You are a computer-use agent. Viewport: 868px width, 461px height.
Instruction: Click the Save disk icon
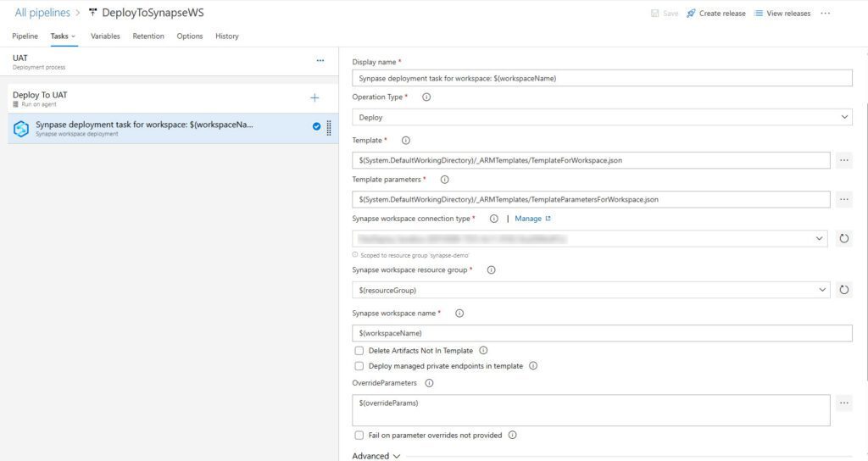[x=655, y=14]
